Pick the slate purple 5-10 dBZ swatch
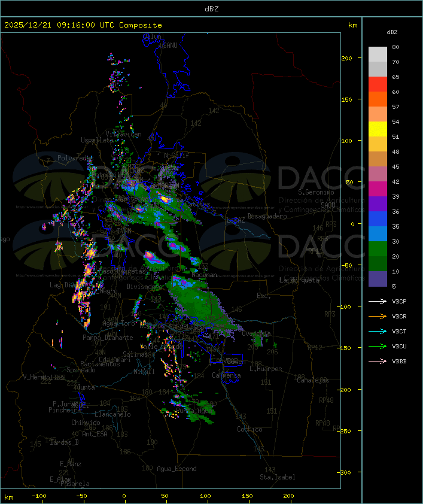The image size is (423, 504). tap(378, 279)
